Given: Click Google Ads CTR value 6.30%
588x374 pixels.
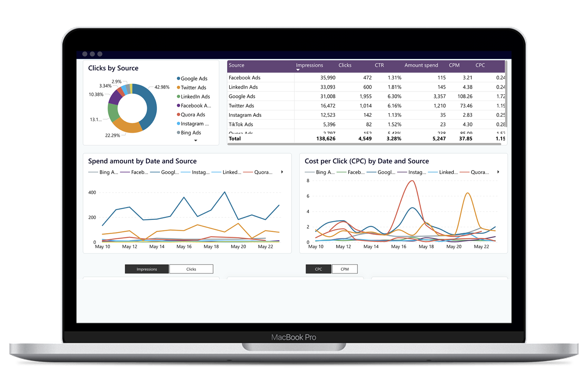Looking at the screenshot, I should 394,96.
